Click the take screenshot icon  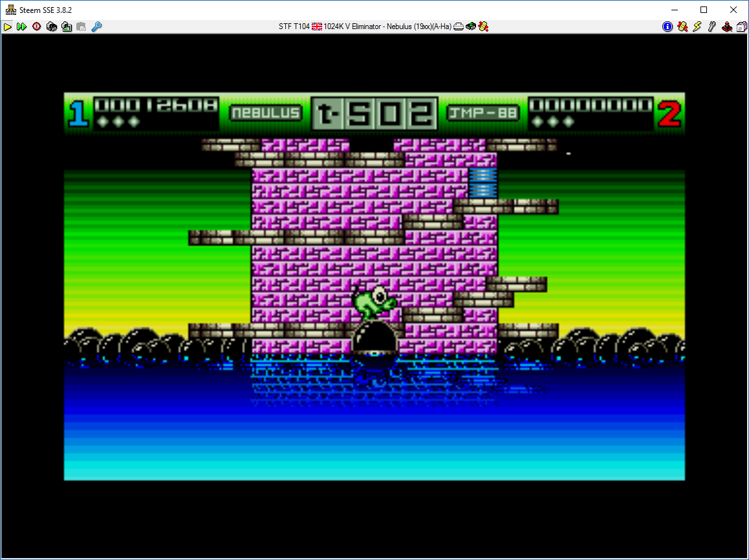[66, 27]
